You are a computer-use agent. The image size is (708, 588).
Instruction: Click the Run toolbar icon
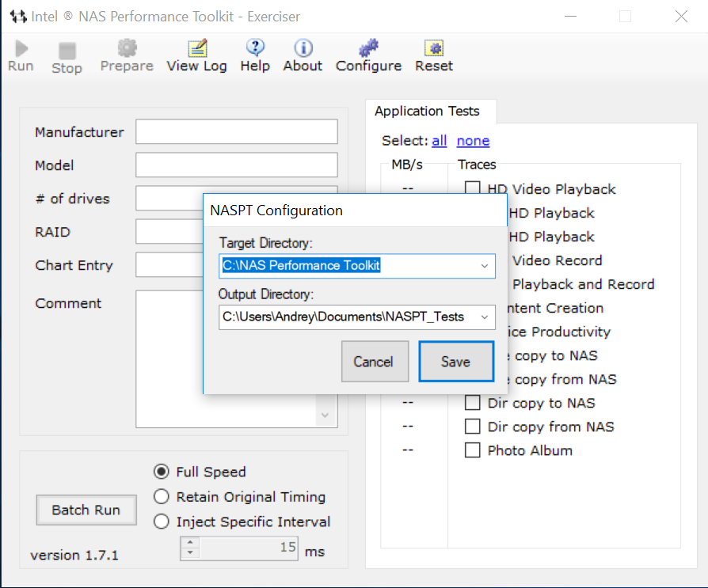click(21, 49)
